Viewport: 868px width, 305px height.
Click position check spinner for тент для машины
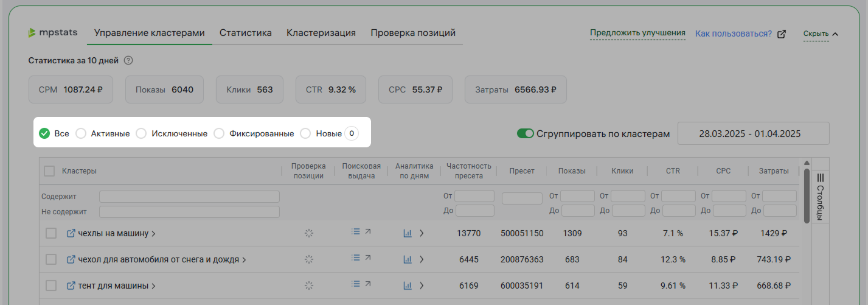(x=309, y=286)
